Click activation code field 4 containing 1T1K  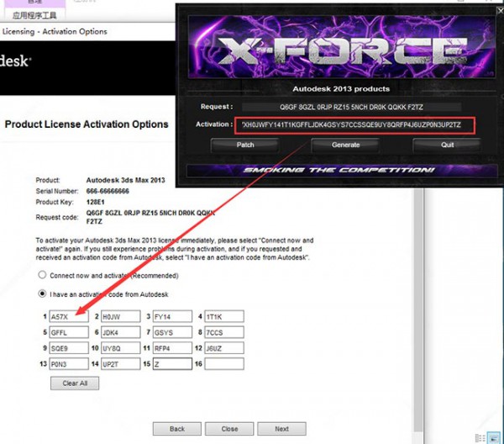pyautogui.click(x=224, y=316)
